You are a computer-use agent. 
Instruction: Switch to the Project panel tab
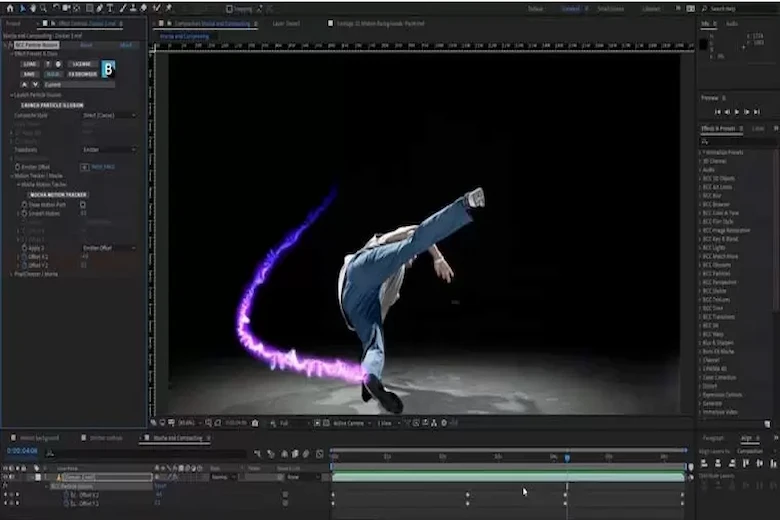[x=13, y=23]
